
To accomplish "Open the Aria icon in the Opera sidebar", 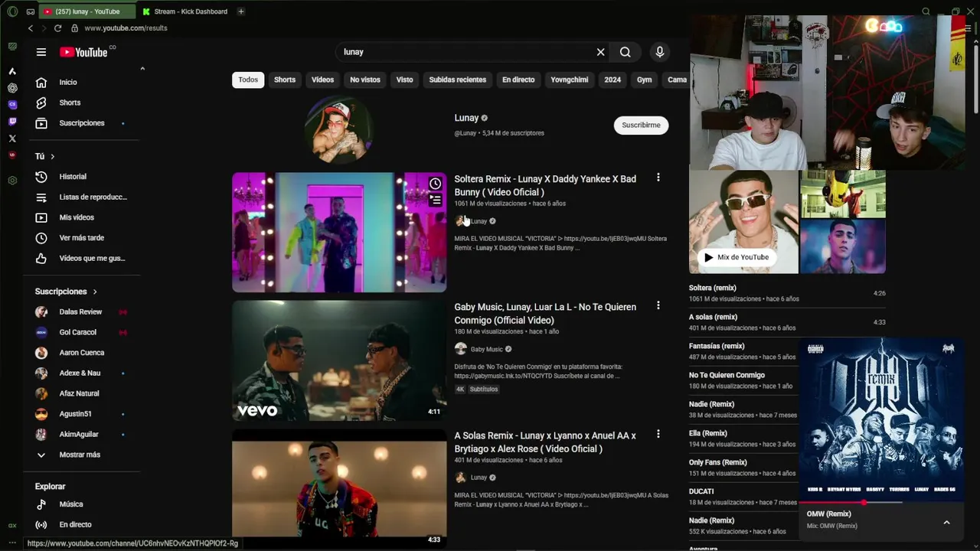I will (x=12, y=71).
